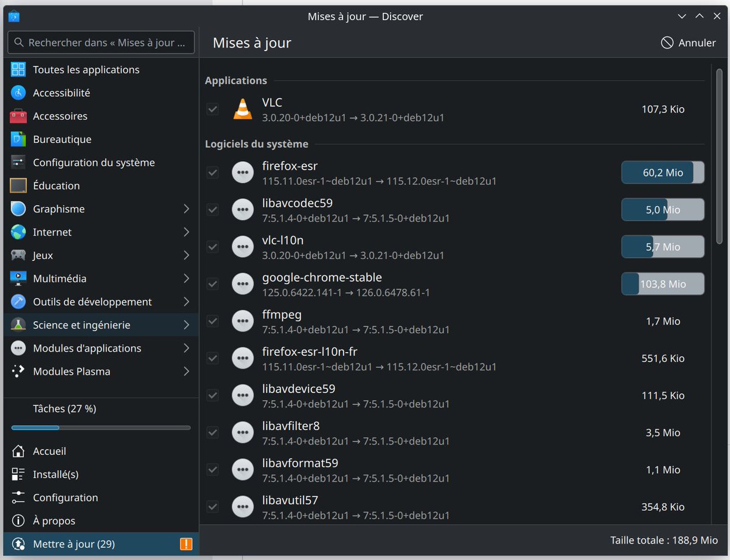Image resolution: width=730 pixels, height=560 pixels.
Task: Click the Annuler button
Action: (x=689, y=43)
